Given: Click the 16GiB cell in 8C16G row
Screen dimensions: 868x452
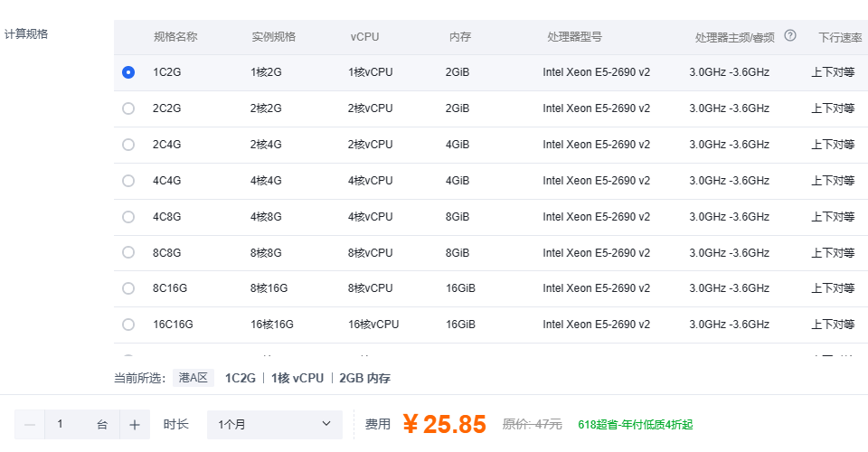Looking at the screenshot, I should point(460,288).
